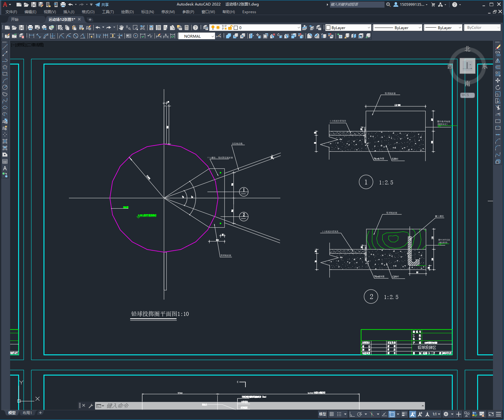Toggle Grid display on or off
The width and height of the screenshot is (504, 420).
tap(332, 414)
